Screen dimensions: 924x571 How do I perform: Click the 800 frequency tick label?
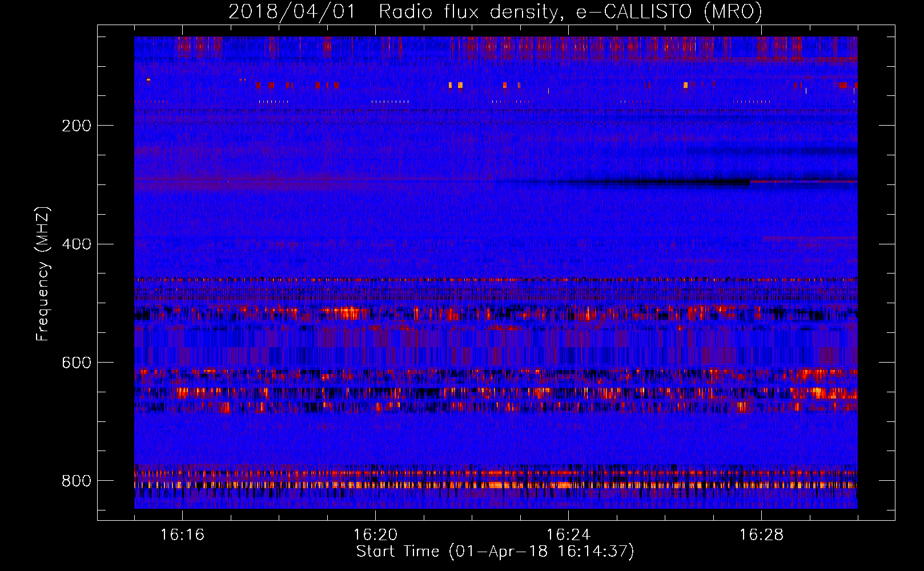(x=77, y=481)
